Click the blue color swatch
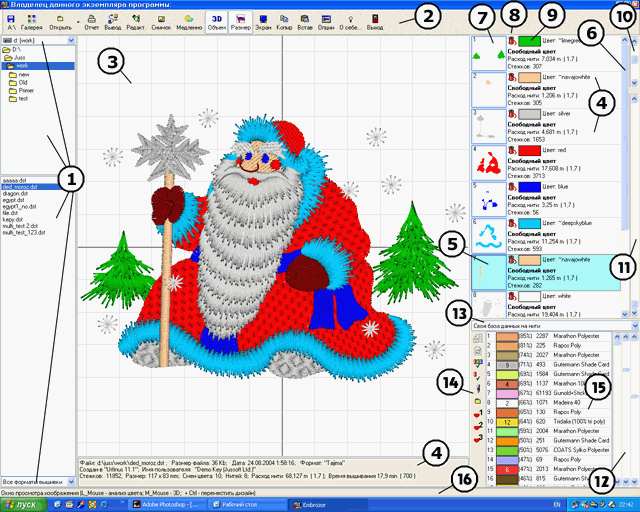 pos(529,187)
